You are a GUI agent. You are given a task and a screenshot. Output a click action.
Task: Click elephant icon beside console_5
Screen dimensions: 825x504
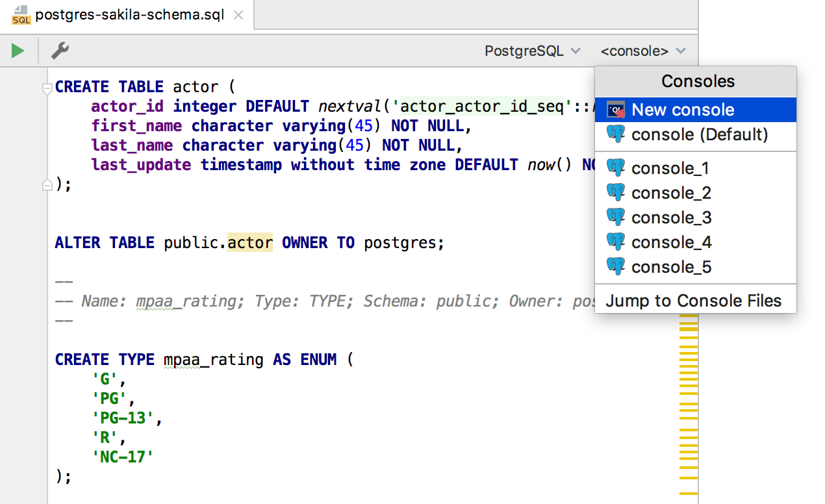(616, 267)
